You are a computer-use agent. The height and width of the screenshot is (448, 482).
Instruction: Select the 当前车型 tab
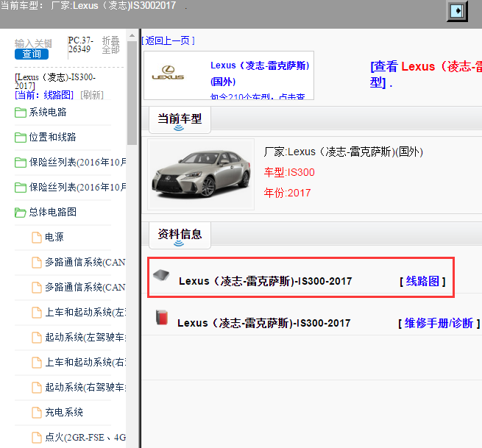(180, 119)
